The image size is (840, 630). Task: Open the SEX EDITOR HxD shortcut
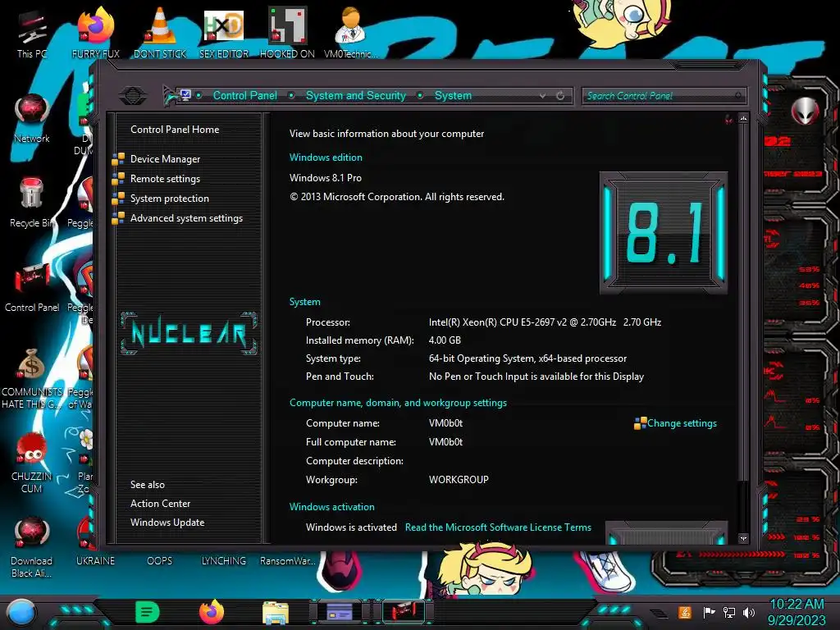click(224, 34)
